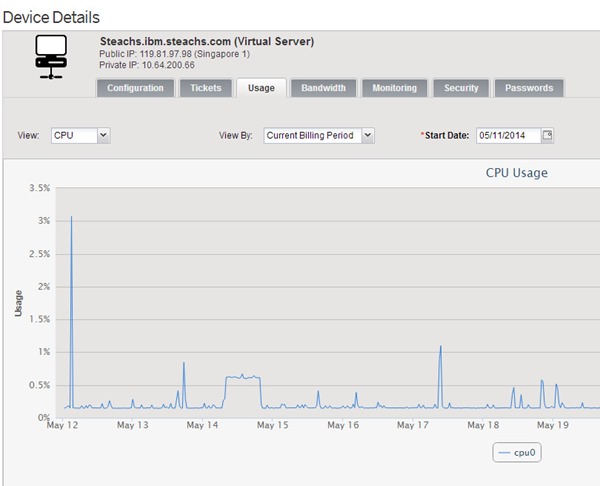Select the Usage tab
Screen dimensions: 600x486
click(x=261, y=88)
